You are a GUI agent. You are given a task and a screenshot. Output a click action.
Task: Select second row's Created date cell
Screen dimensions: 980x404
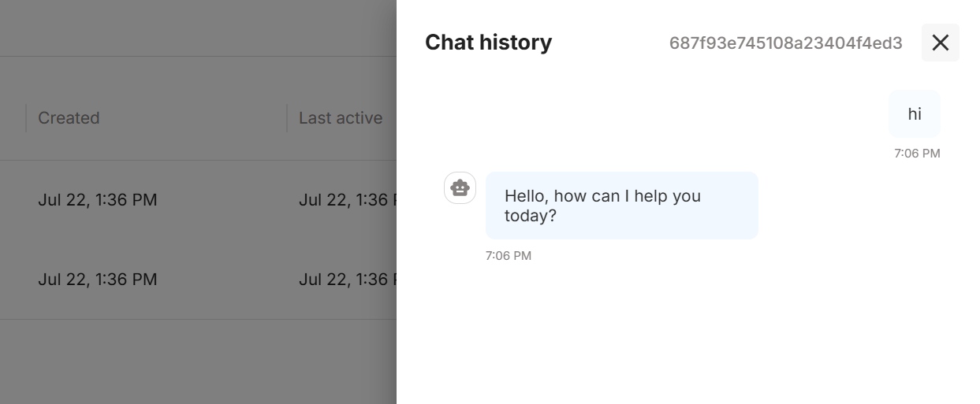(98, 280)
